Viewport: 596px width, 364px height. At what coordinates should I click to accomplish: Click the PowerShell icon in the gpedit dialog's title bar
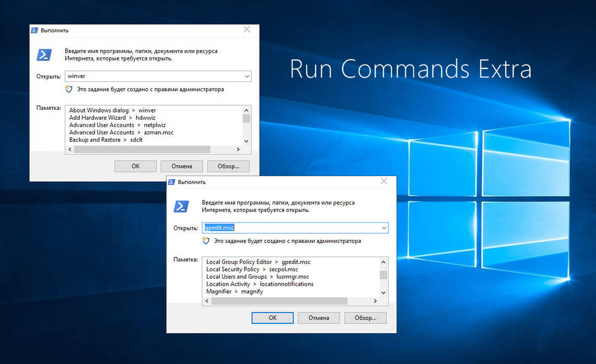click(x=172, y=182)
